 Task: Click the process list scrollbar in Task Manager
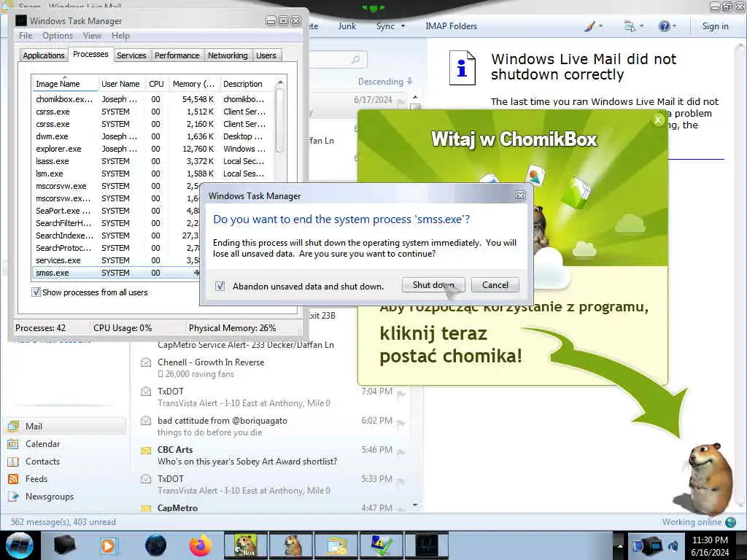[x=279, y=120]
